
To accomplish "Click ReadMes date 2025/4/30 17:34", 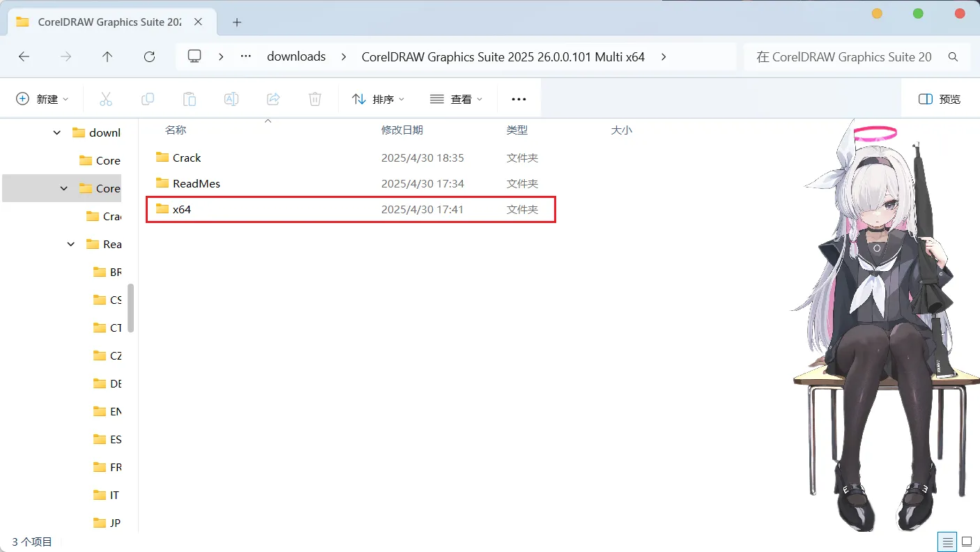I will tap(422, 184).
